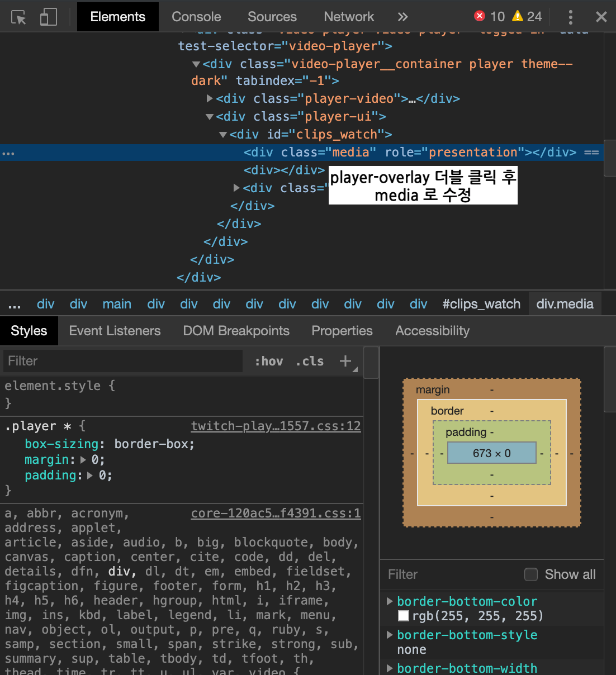Open core-120ac5…f4391.css:1 source link

click(276, 514)
